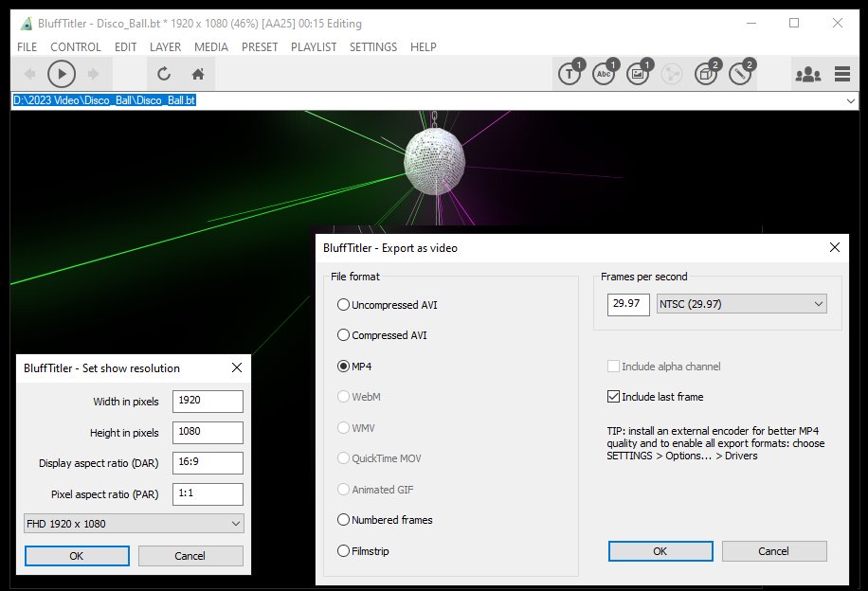Open the EDIT menu
The width and height of the screenshot is (868, 591).
click(x=126, y=47)
